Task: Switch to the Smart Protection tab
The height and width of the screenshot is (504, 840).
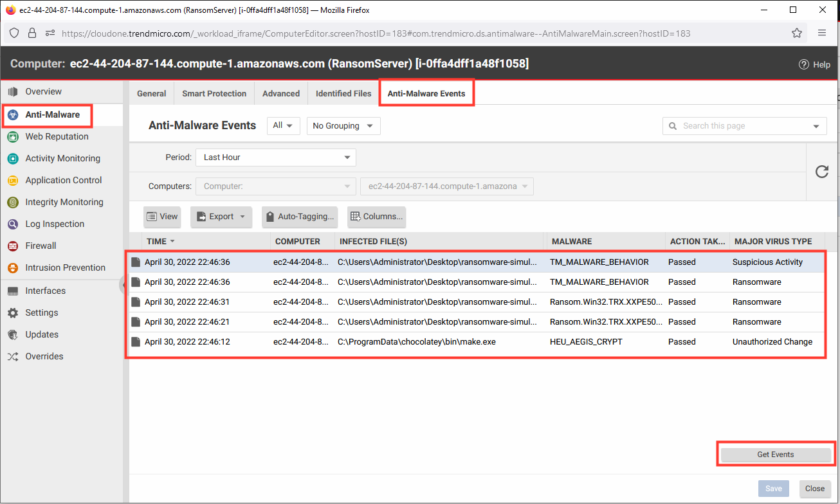Action: [214, 94]
